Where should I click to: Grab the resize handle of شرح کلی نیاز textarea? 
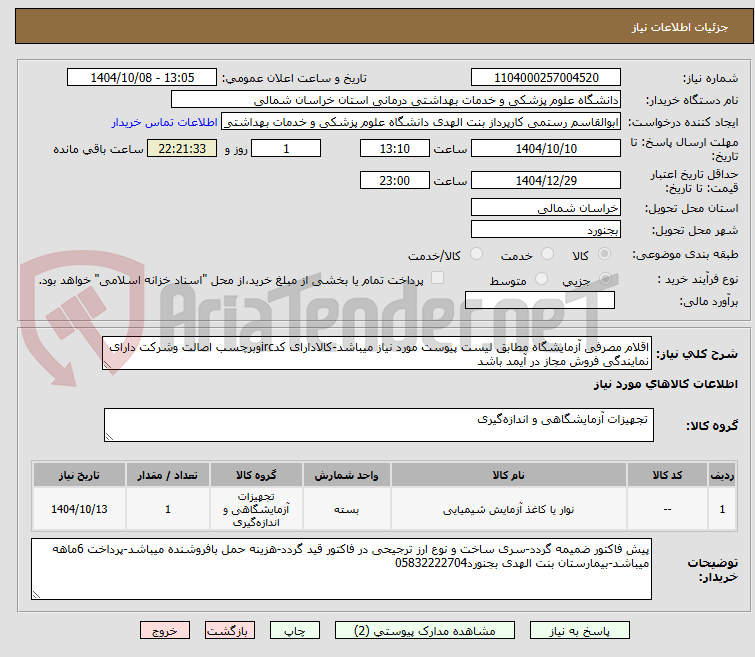click(107, 365)
